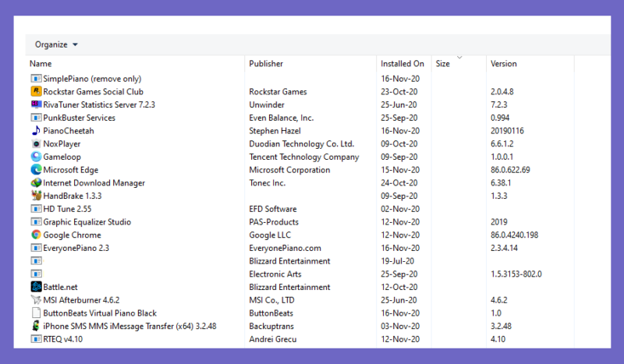624x364 pixels.
Task: Select the Internet Download Manager name
Action: tap(94, 183)
